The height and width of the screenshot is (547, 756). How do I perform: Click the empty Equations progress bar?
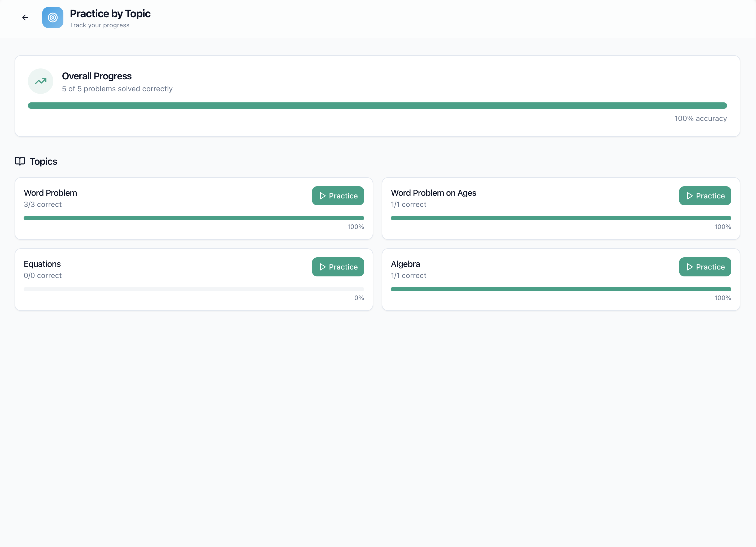point(194,289)
